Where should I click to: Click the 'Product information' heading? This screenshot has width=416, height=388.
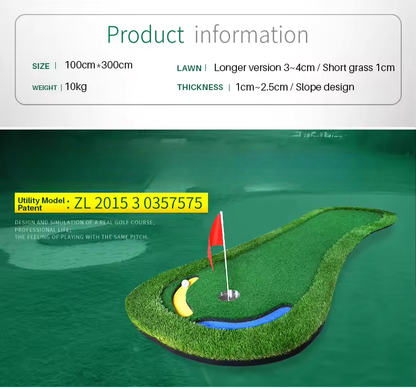click(207, 35)
